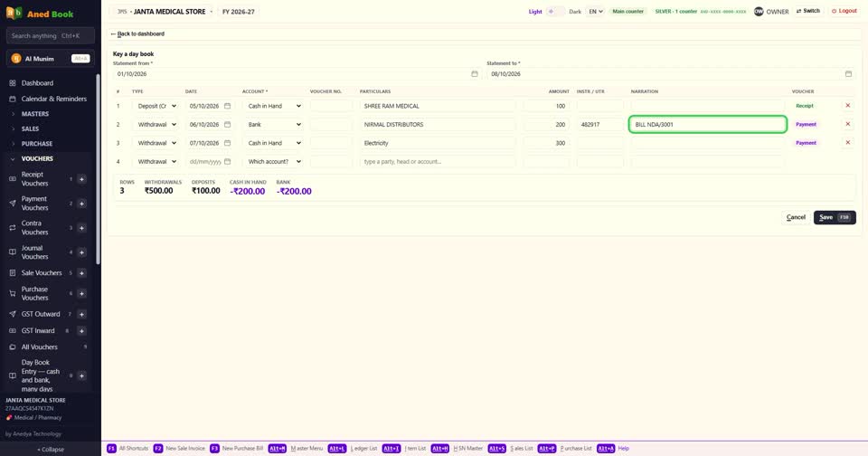Add new Contra Voucher via plus icon
Viewport: 868px width, 456px height.
81,228
